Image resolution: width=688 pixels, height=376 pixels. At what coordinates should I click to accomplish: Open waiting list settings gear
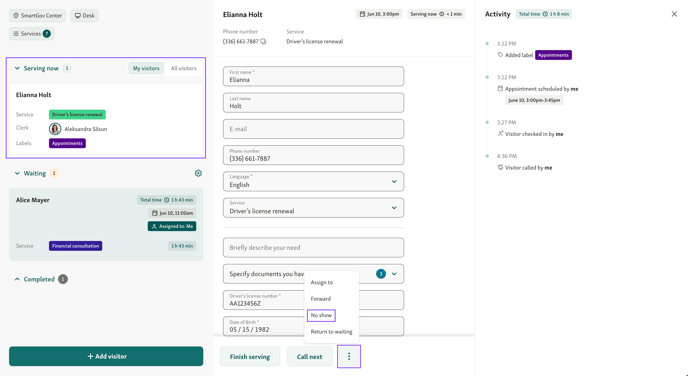coord(198,173)
